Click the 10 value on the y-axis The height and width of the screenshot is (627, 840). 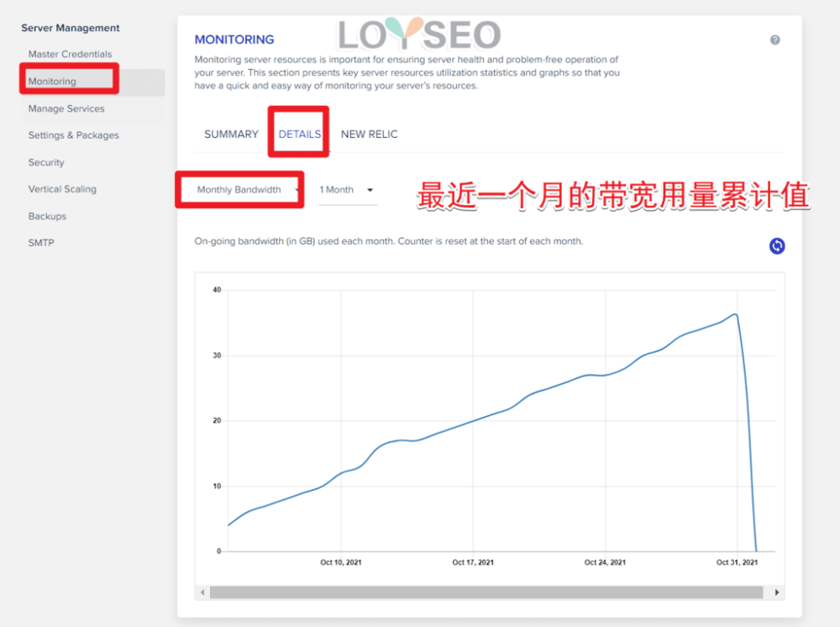coord(217,486)
